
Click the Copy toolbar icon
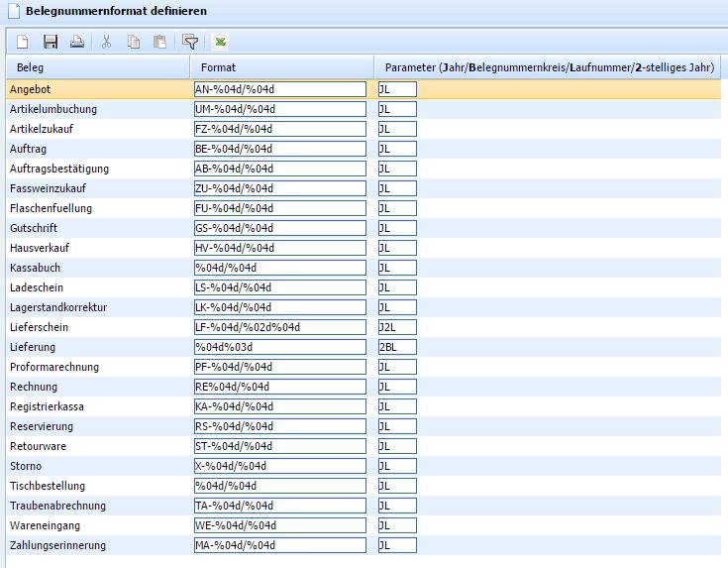pyautogui.click(x=134, y=42)
